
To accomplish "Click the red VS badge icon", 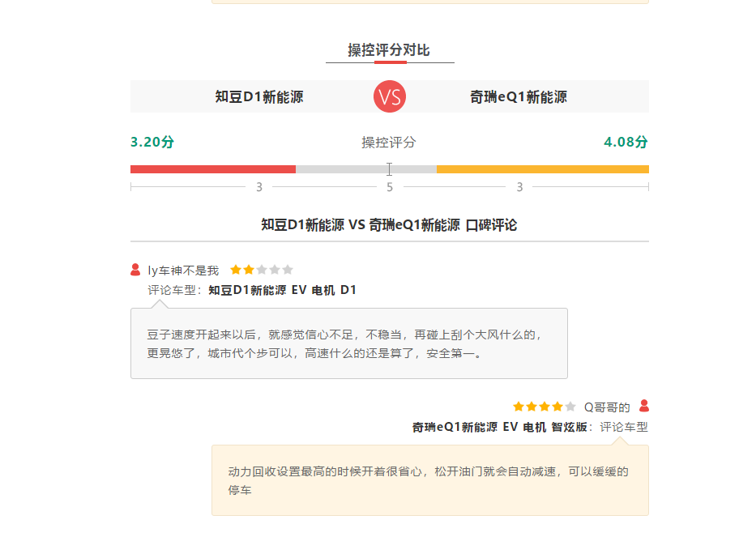I will tap(390, 97).
